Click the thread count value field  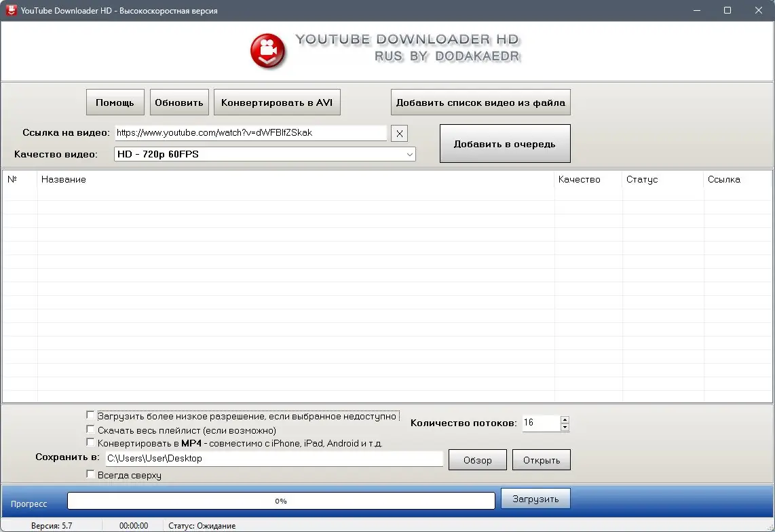(x=542, y=423)
